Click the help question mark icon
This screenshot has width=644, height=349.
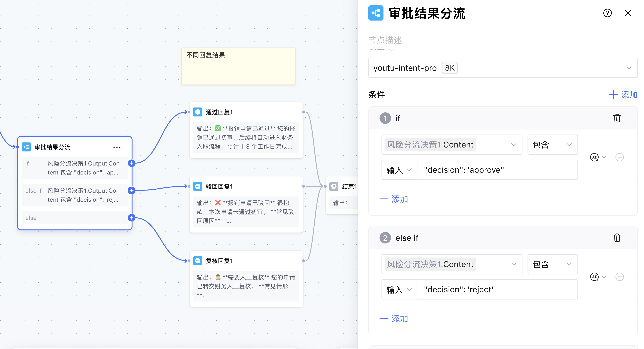click(x=607, y=13)
